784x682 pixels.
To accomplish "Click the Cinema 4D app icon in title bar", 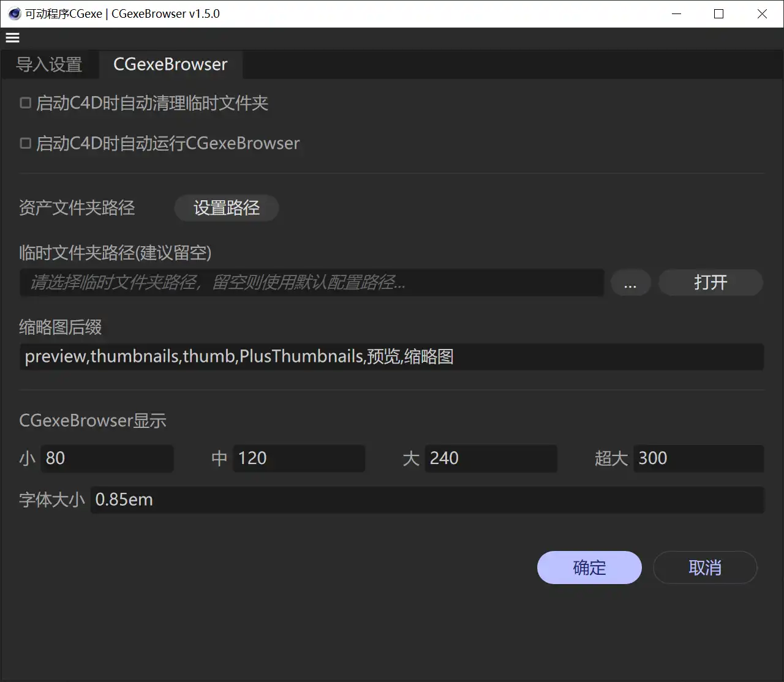I will click(13, 13).
